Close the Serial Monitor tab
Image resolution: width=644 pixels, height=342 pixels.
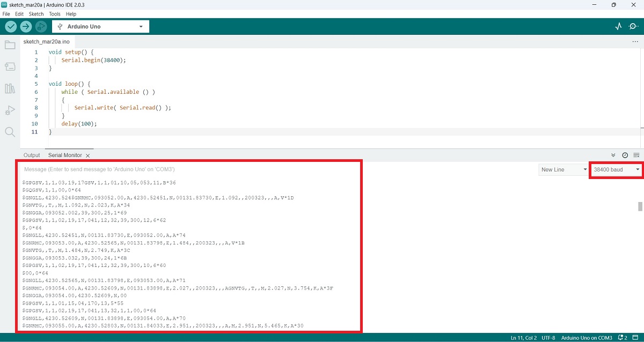pyautogui.click(x=88, y=155)
